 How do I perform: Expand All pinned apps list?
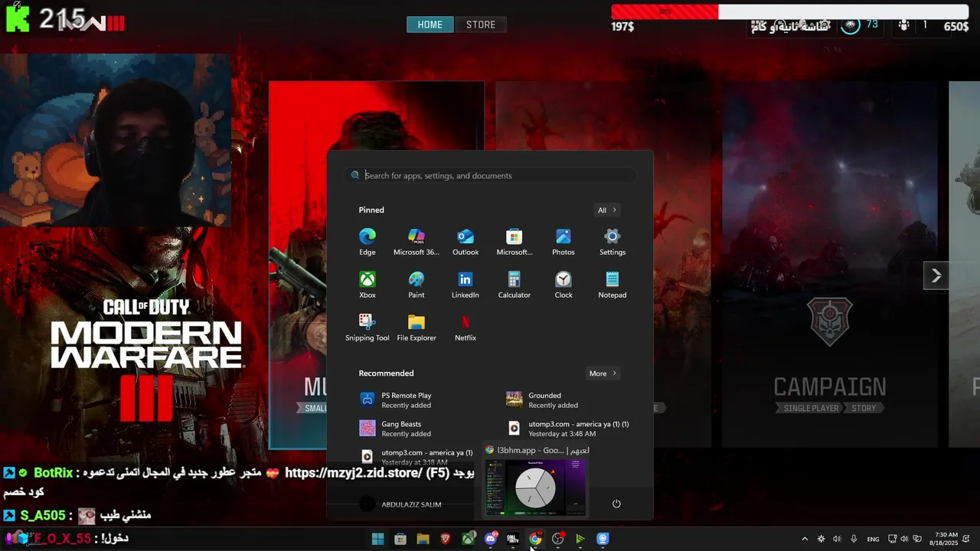[607, 210]
